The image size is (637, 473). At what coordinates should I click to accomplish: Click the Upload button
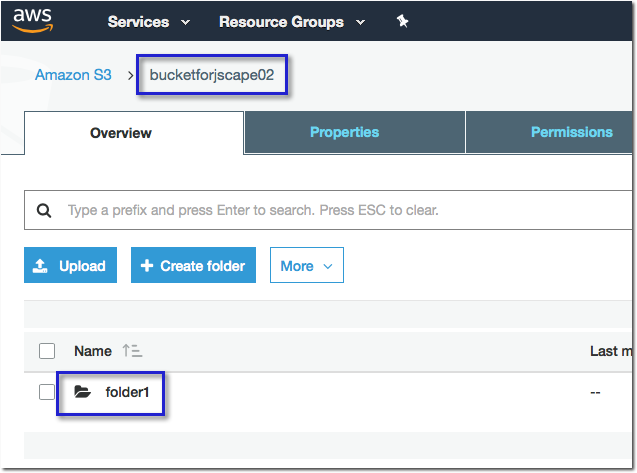point(70,265)
